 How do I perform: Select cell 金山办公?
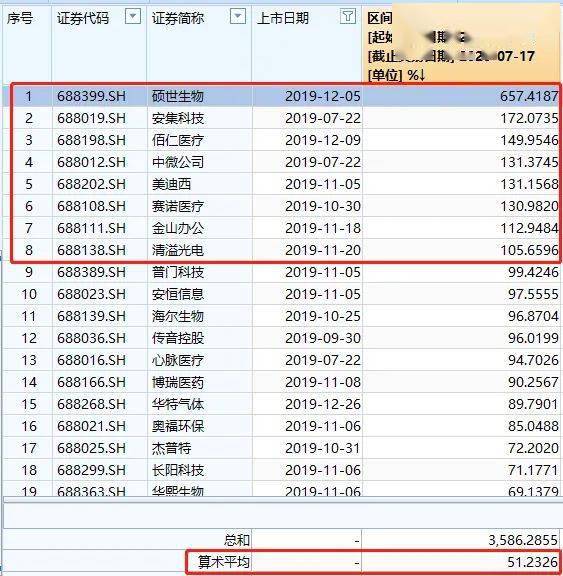(x=178, y=228)
